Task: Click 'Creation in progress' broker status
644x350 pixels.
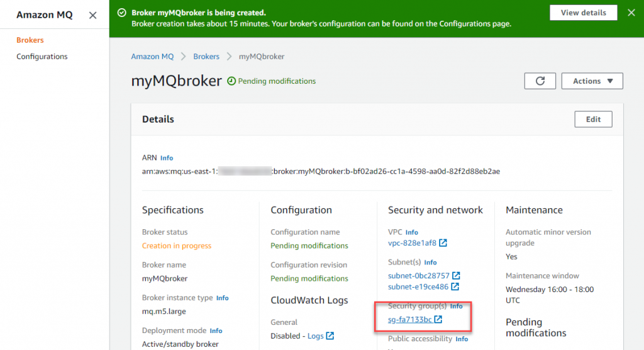Action: 177,246
